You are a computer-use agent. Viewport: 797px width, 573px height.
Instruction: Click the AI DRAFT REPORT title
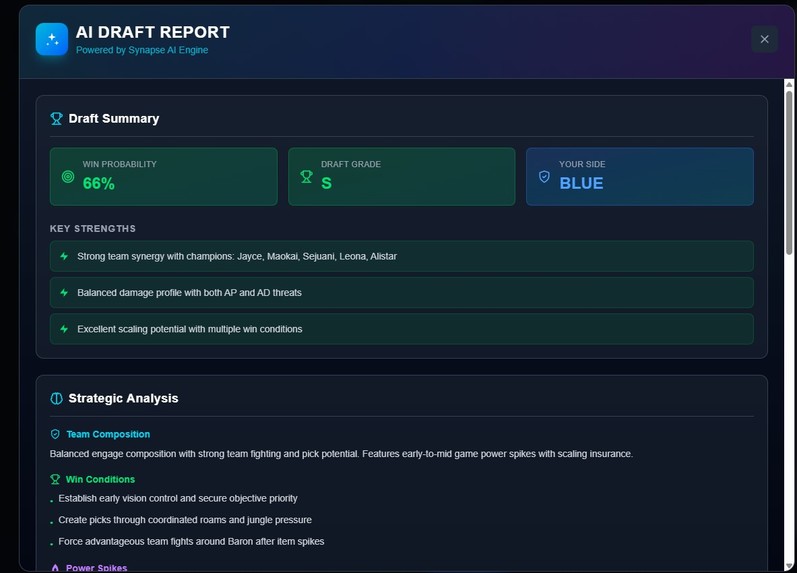152,32
